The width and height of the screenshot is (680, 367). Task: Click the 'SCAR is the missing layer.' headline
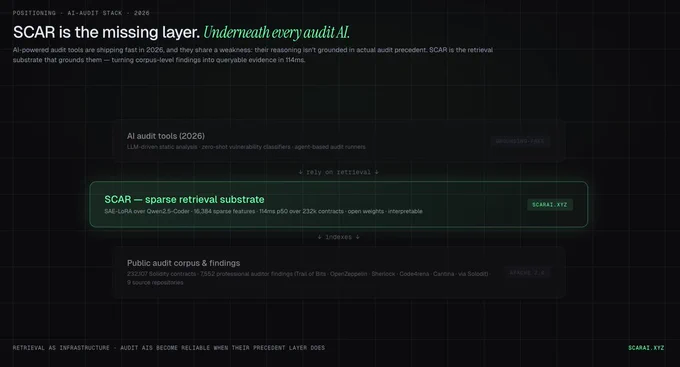pos(106,33)
